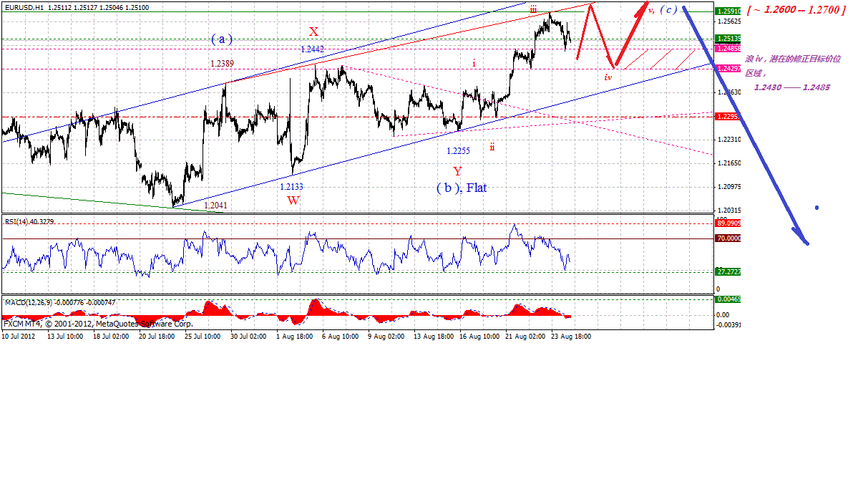This screenshot has width=868, height=497.
Task: Select the '( b ), Flat' label
Action: [x=462, y=188]
